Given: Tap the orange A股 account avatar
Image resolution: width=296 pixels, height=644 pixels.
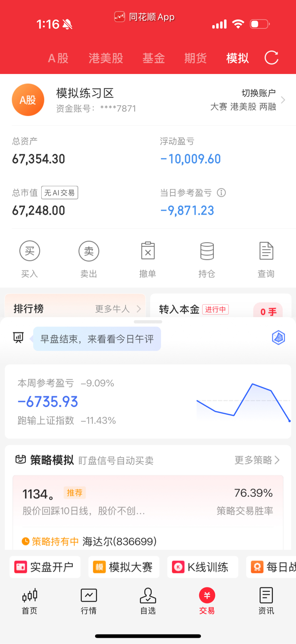Looking at the screenshot, I should [x=28, y=100].
